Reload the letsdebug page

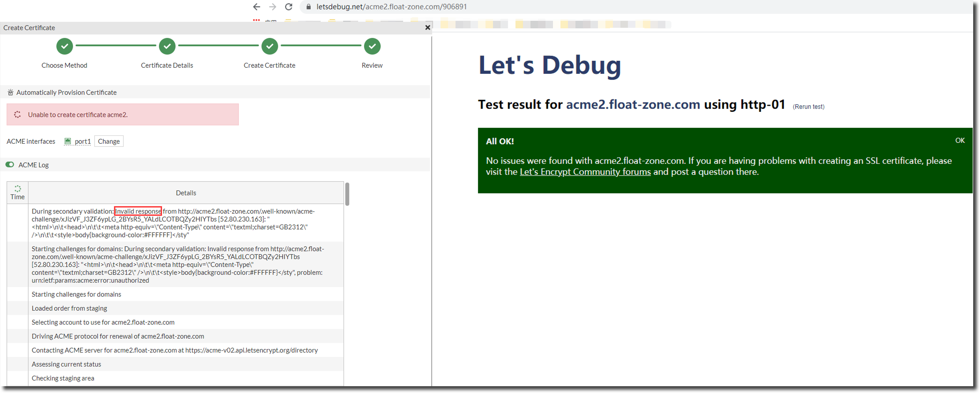289,7
